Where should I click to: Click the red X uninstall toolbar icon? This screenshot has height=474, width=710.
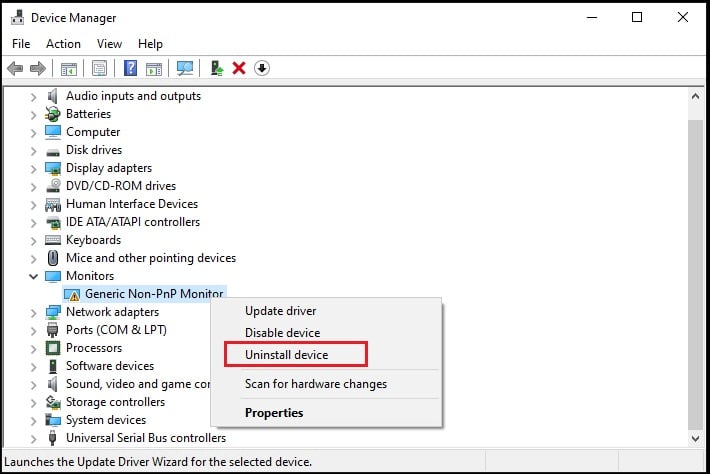tap(239, 68)
